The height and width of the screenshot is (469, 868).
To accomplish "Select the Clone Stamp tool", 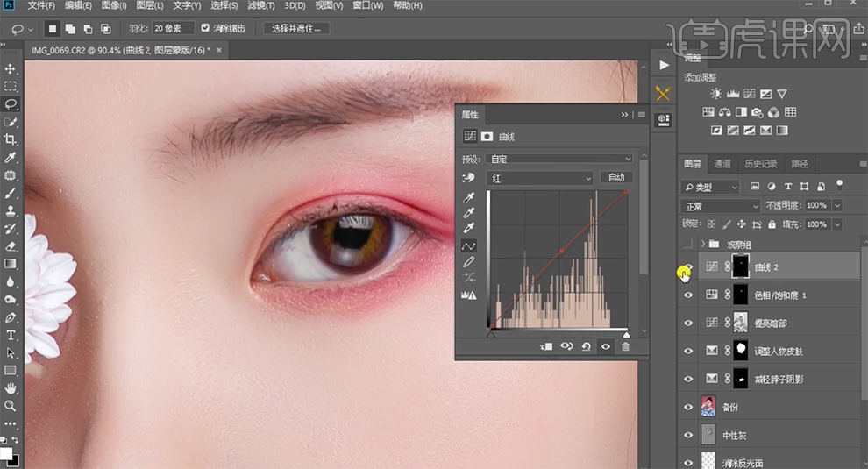I will [10, 211].
